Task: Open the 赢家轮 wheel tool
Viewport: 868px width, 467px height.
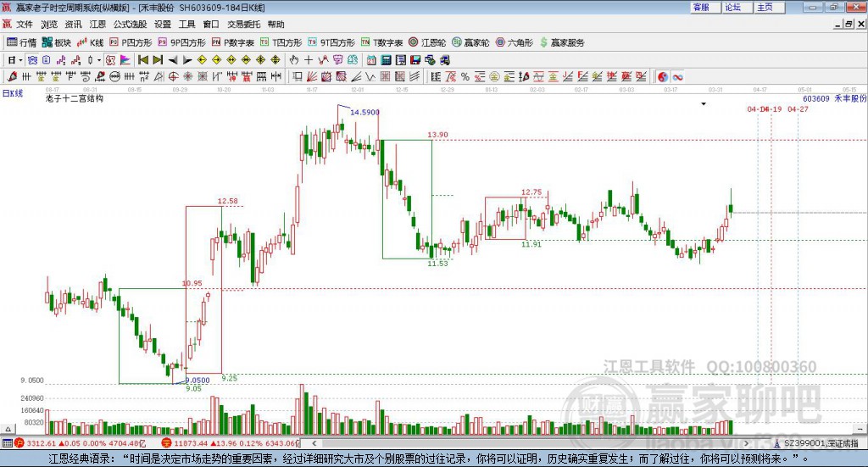Action: point(470,42)
